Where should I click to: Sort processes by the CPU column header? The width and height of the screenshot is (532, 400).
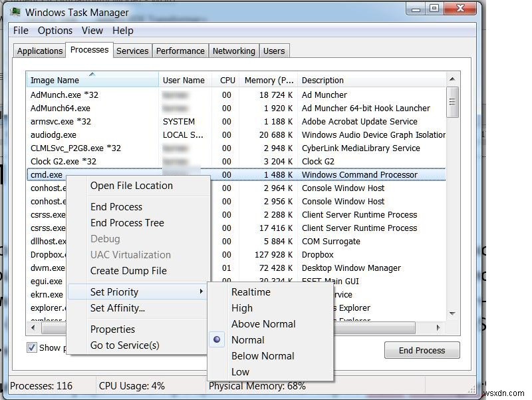pos(227,79)
